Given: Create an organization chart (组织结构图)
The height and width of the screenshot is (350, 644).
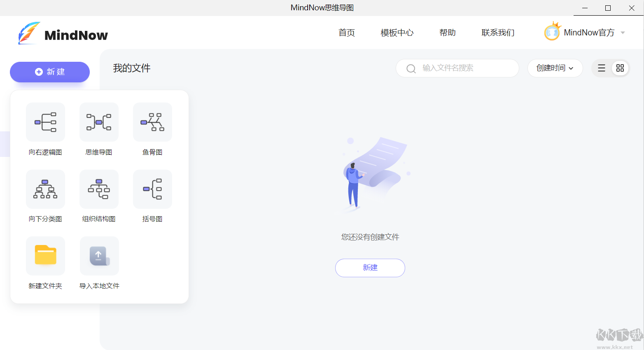Looking at the screenshot, I should pyautogui.click(x=99, y=189).
